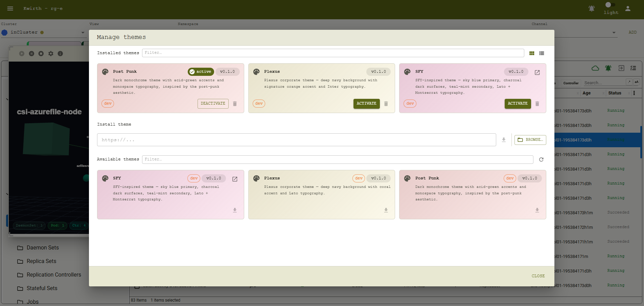
Task: Activate the SFY theme
Action: (x=517, y=104)
